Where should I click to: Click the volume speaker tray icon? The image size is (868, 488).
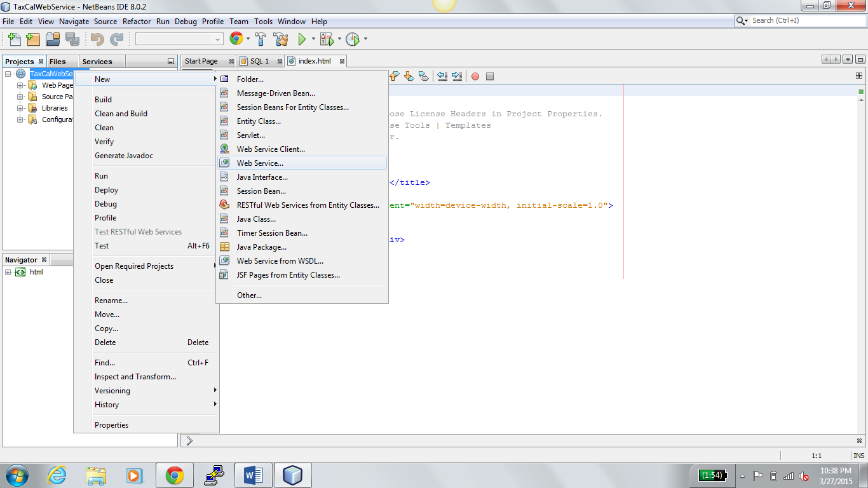pyautogui.click(x=804, y=476)
